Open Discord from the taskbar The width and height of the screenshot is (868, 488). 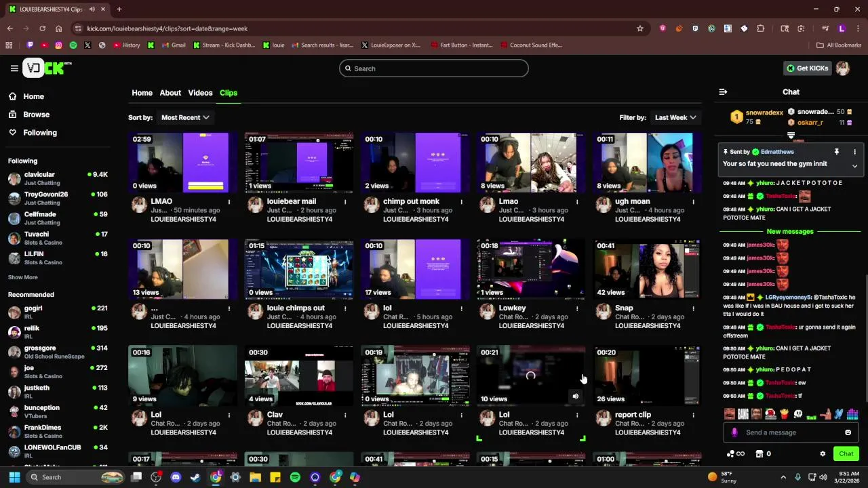[176, 477]
